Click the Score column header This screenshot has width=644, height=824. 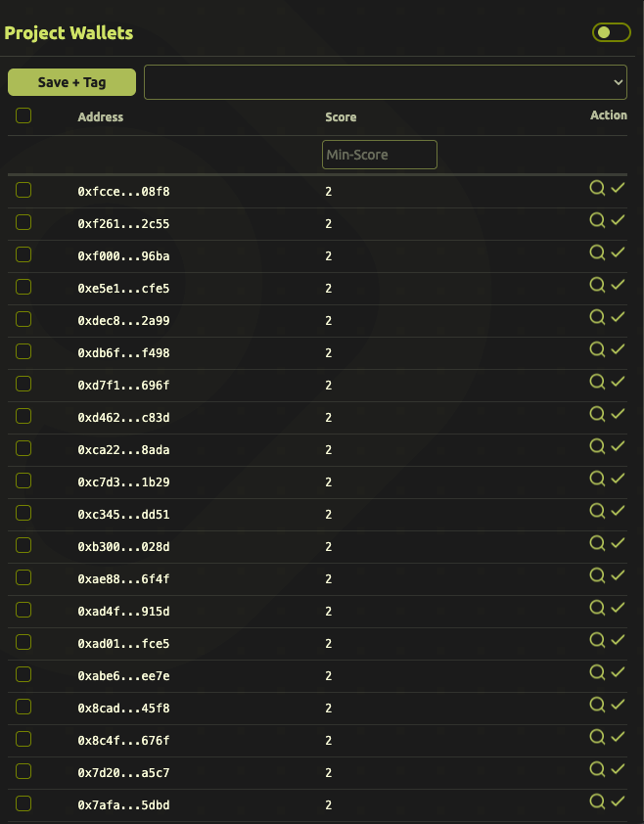click(x=341, y=117)
